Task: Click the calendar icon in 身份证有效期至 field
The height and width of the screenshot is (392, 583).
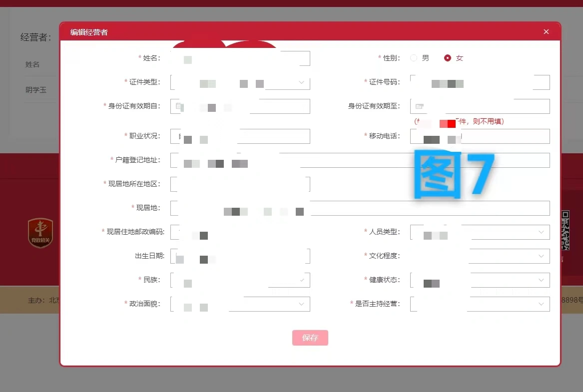Action: pos(419,105)
